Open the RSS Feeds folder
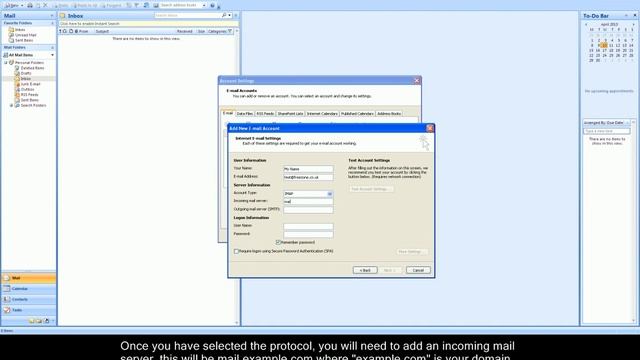 pyautogui.click(x=29, y=95)
